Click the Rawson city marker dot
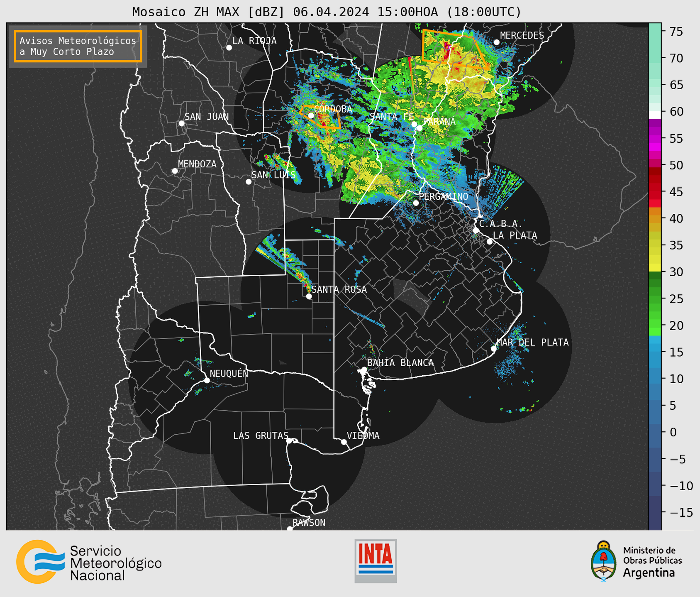Screen dimensions: 700x597 click(x=290, y=529)
